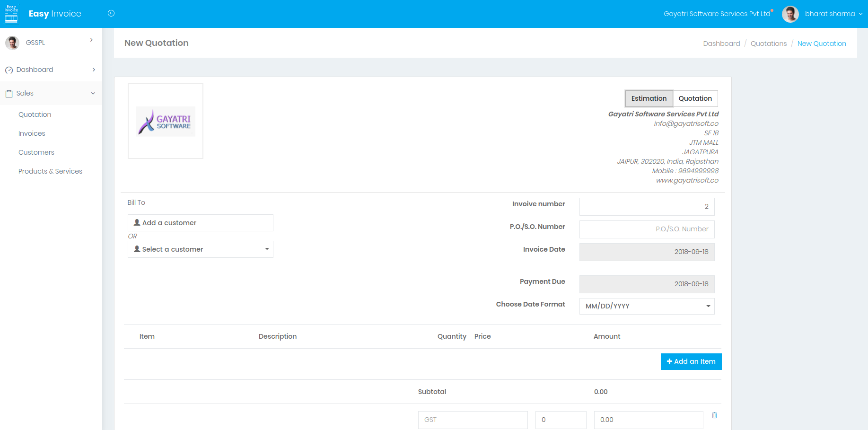This screenshot has height=430, width=868.
Task: Click inside the P.O./S.O. Number field
Action: click(x=647, y=229)
